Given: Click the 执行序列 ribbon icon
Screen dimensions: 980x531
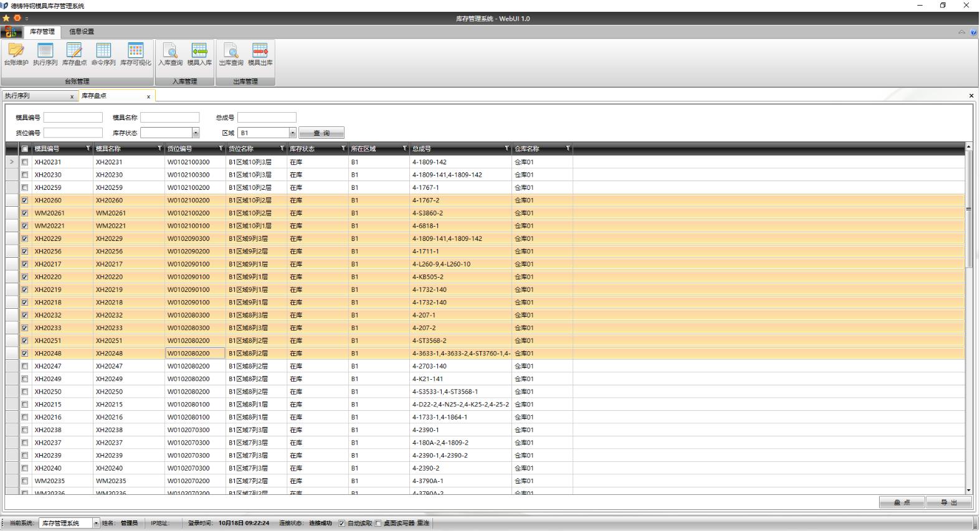Looking at the screenshot, I should point(45,54).
